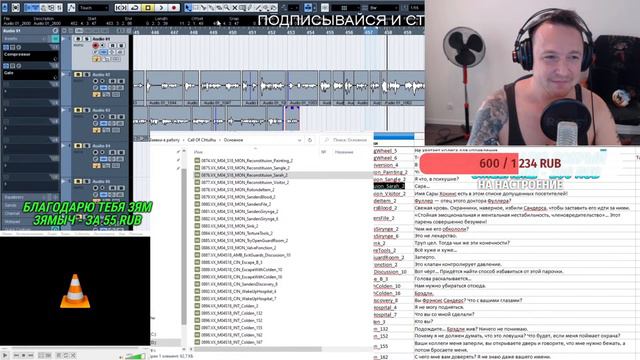Click Call Of Cthulhu in Explorer breadcrumb
The width and height of the screenshot is (640, 360).
(x=202, y=140)
